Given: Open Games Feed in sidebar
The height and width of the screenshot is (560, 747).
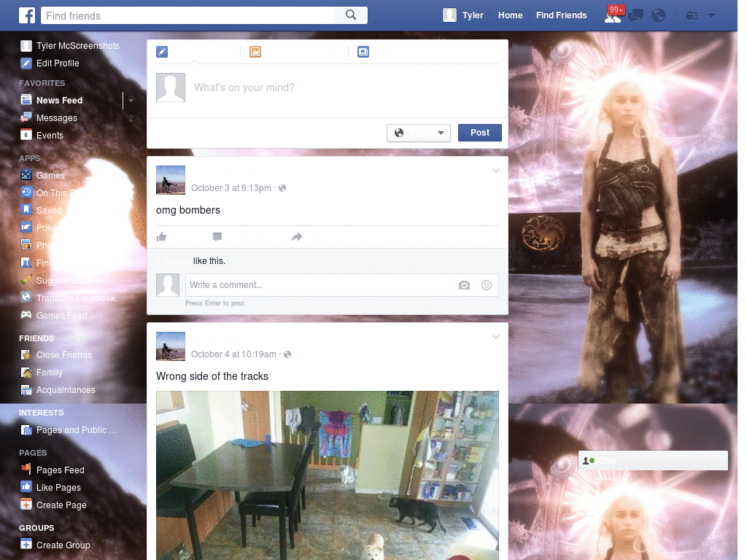Looking at the screenshot, I should 54,315.
